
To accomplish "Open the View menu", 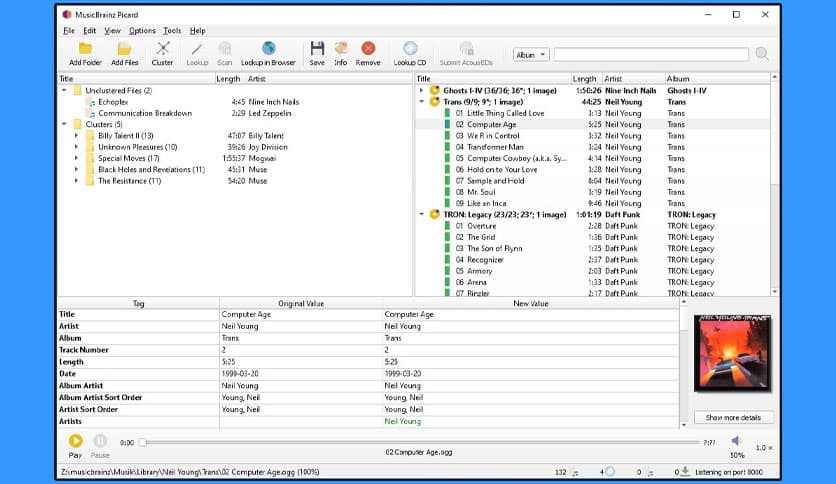I will 112,31.
